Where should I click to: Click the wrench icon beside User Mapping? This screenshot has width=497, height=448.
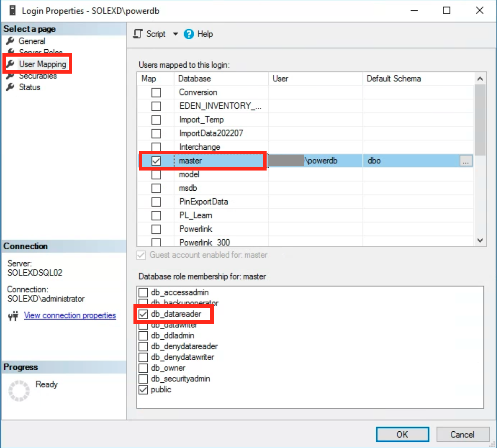pos(11,64)
